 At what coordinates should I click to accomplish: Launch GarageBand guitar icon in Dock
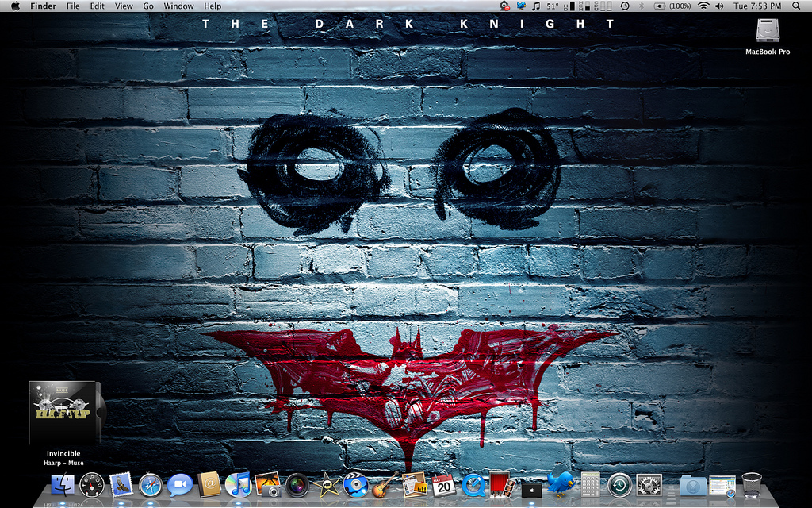click(385, 485)
